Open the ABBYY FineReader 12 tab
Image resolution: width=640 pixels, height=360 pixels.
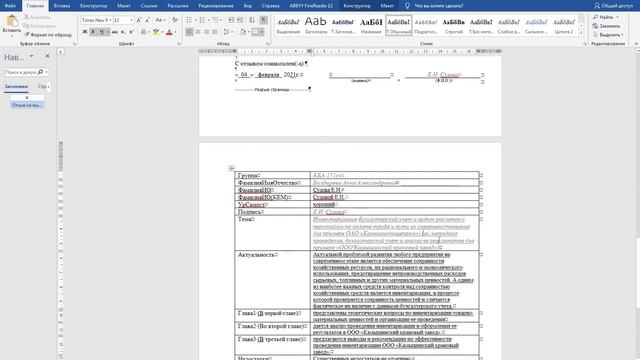311,6
